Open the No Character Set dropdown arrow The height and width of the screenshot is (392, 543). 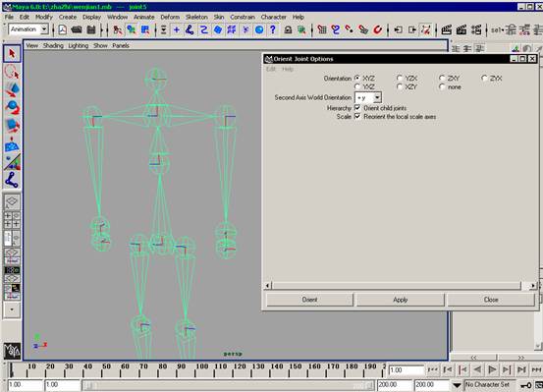point(457,385)
